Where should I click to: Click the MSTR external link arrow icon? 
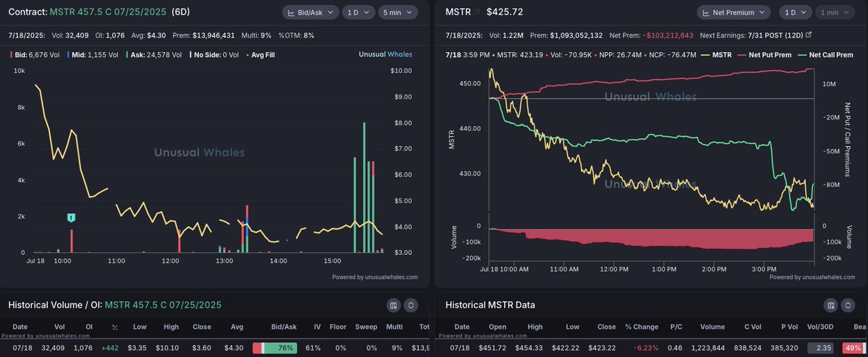pyautogui.click(x=477, y=13)
